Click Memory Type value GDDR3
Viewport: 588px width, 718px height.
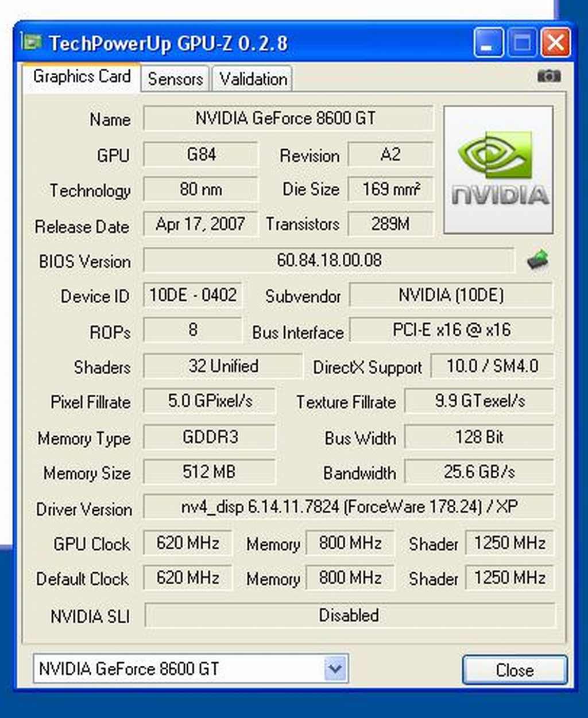tap(209, 437)
